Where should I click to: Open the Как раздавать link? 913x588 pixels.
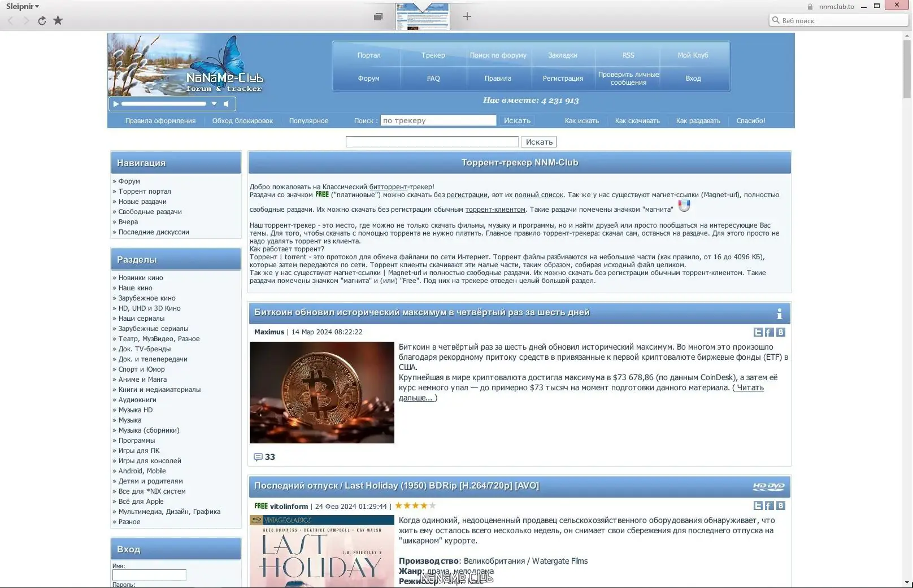(x=698, y=121)
